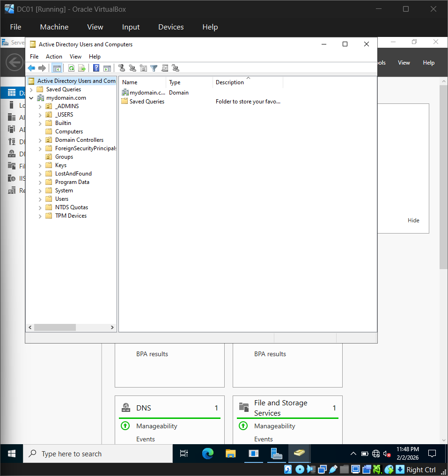Expand the System container

(40, 191)
